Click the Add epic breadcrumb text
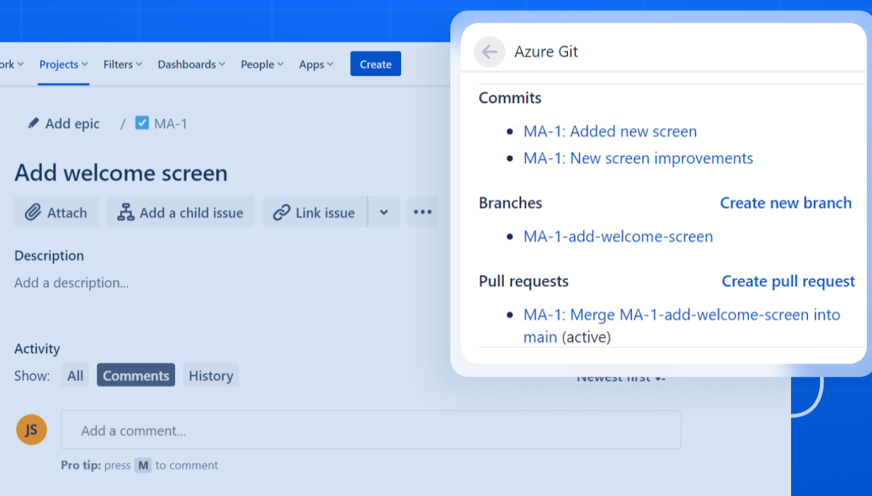The height and width of the screenshot is (496, 872). coord(72,123)
